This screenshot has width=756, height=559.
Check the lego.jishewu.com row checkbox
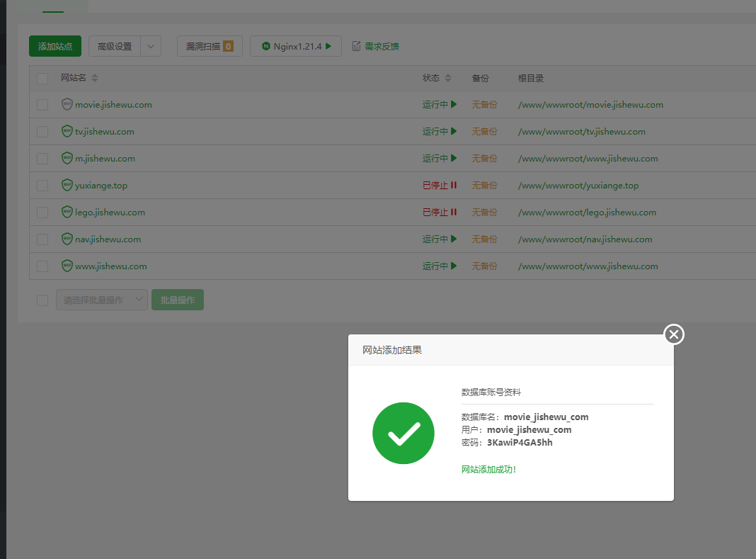tap(42, 213)
